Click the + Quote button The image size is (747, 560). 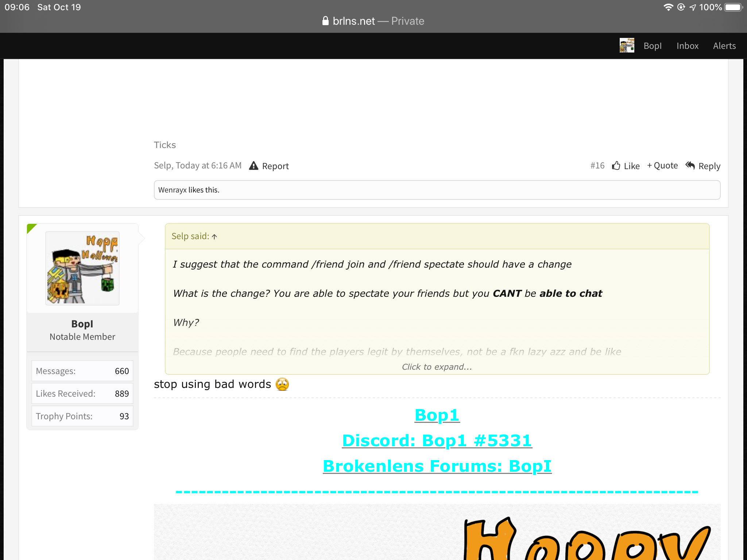[x=662, y=166]
